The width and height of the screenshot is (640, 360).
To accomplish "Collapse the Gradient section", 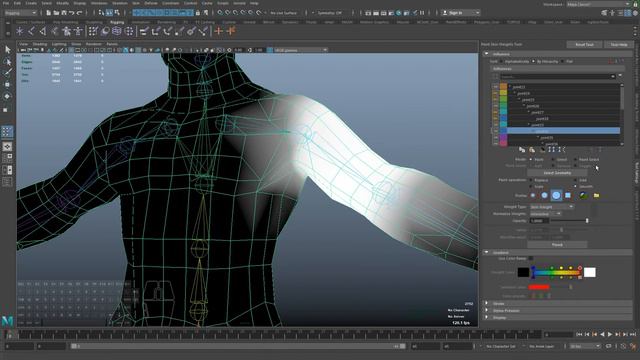I will click(487, 253).
